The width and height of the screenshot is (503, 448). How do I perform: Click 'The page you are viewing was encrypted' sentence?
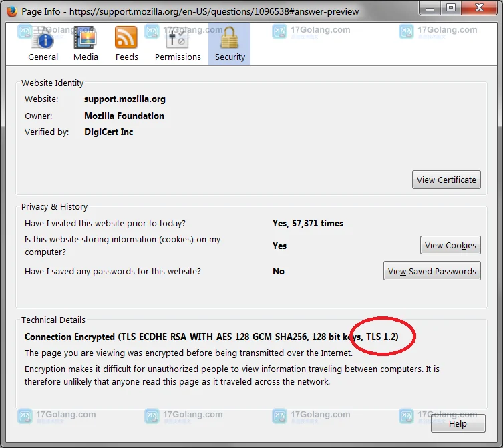188,353
